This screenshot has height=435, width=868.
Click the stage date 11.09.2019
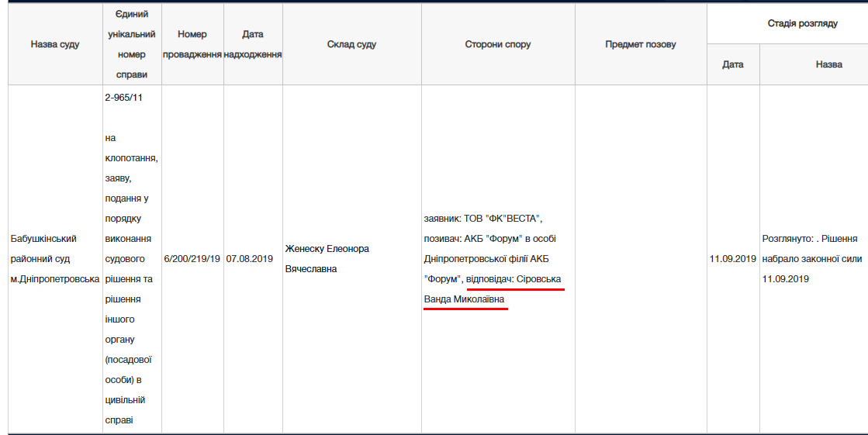(732, 258)
